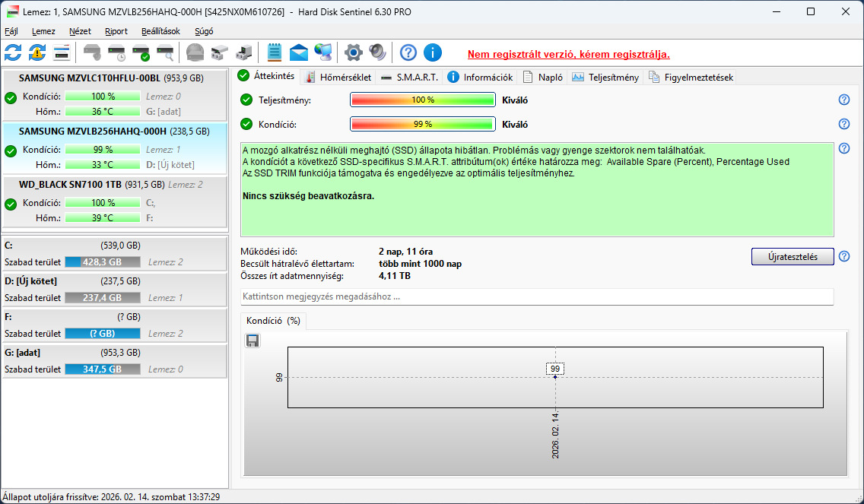Click the speaker sound icon

click(x=377, y=53)
